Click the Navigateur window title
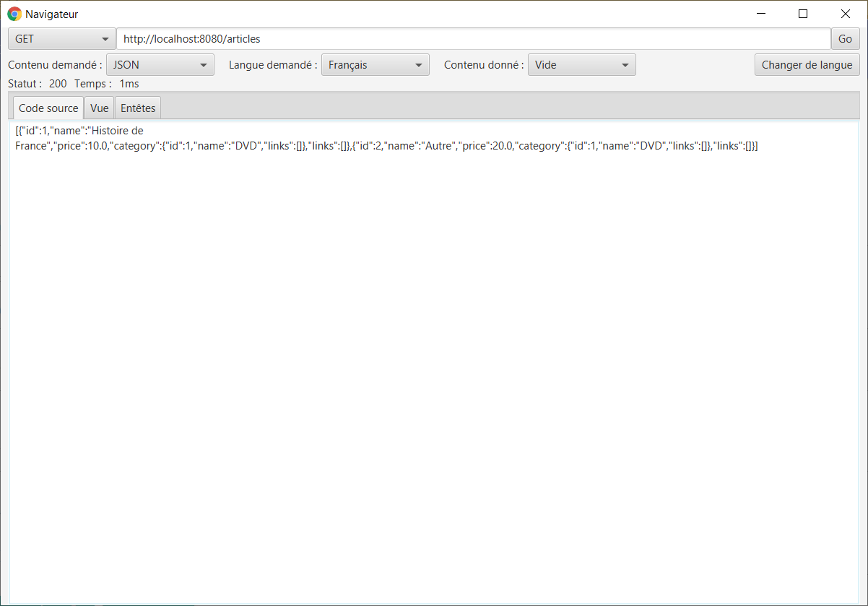The height and width of the screenshot is (606, 868). click(52, 14)
